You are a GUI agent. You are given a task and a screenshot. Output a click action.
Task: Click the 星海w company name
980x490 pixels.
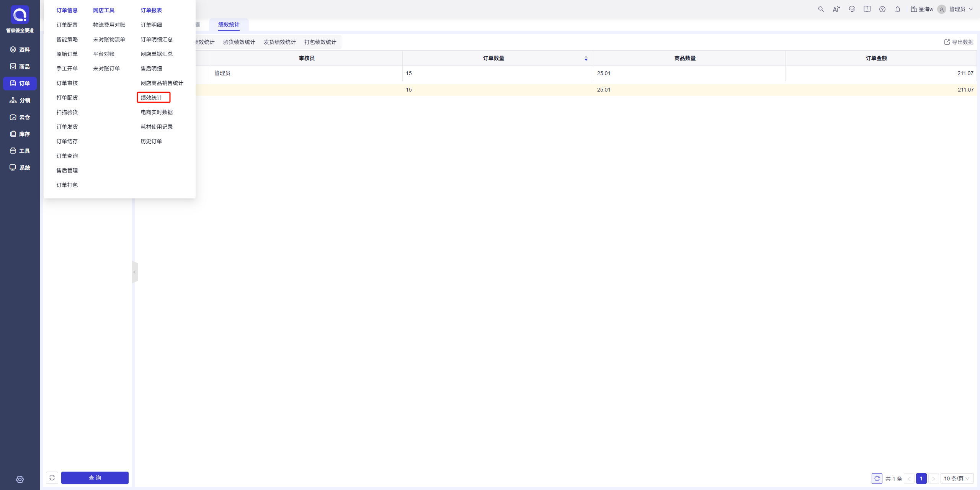922,9
